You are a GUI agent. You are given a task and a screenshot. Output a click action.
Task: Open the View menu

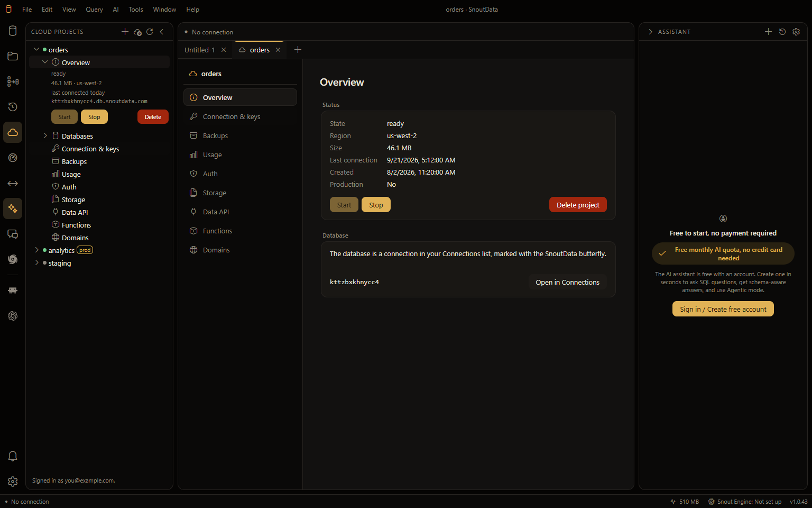click(69, 10)
